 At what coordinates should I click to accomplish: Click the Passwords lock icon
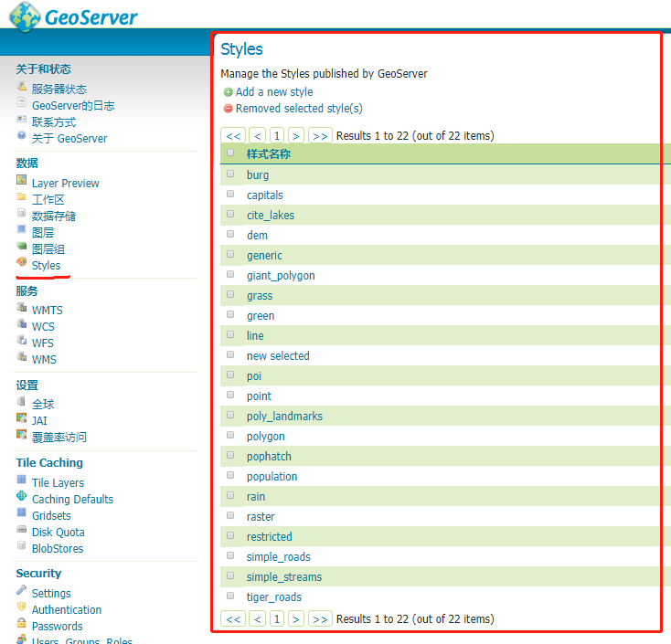pyautogui.click(x=21, y=623)
